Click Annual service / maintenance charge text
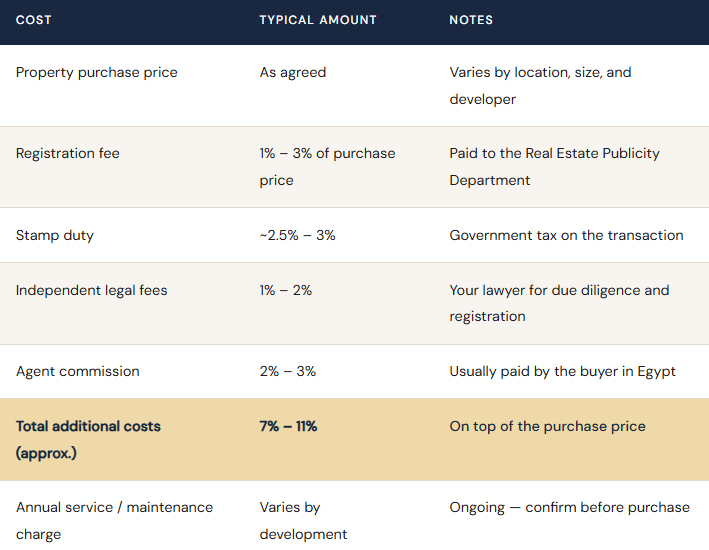This screenshot has height=550, width=709. (x=114, y=521)
